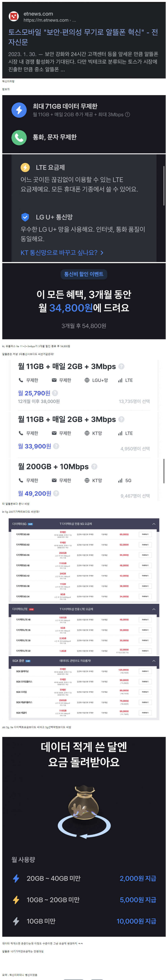Click the green phone call icon
Viewport: 166px width, 980px height.
click(19, 137)
